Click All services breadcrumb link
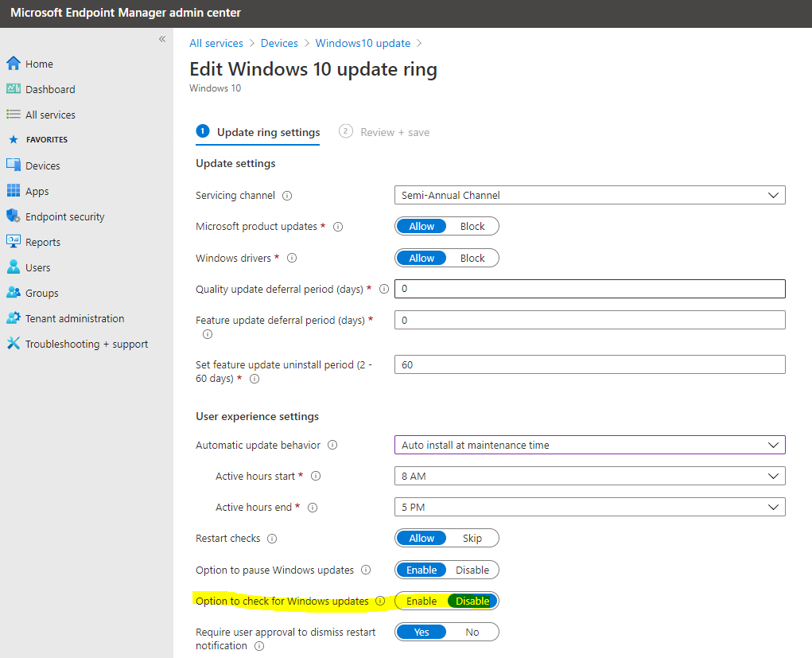This screenshot has width=812, height=658. click(216, 43)
